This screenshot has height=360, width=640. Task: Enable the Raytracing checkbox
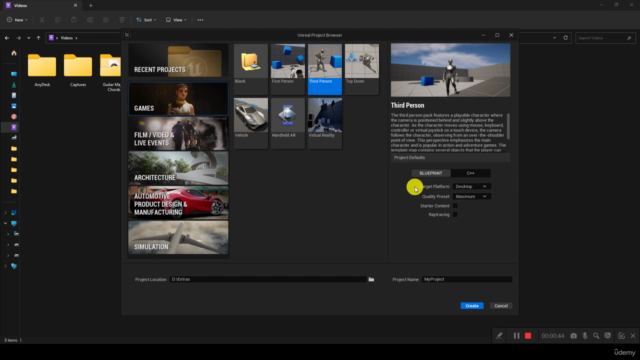pyautogui.click(x=455, y=214)
